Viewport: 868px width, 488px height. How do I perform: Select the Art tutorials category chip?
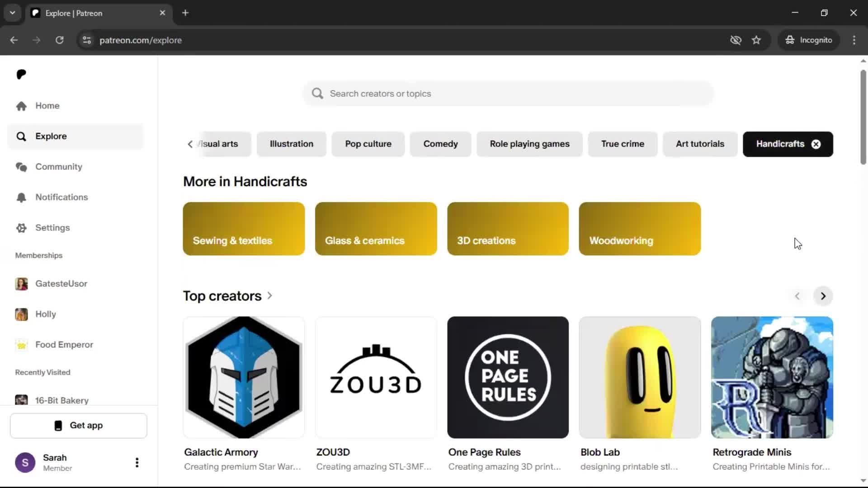(x=700, y=144)
